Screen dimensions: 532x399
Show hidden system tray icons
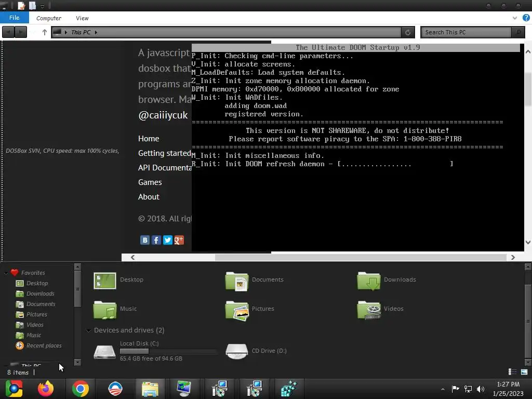[x=443, y=389]
